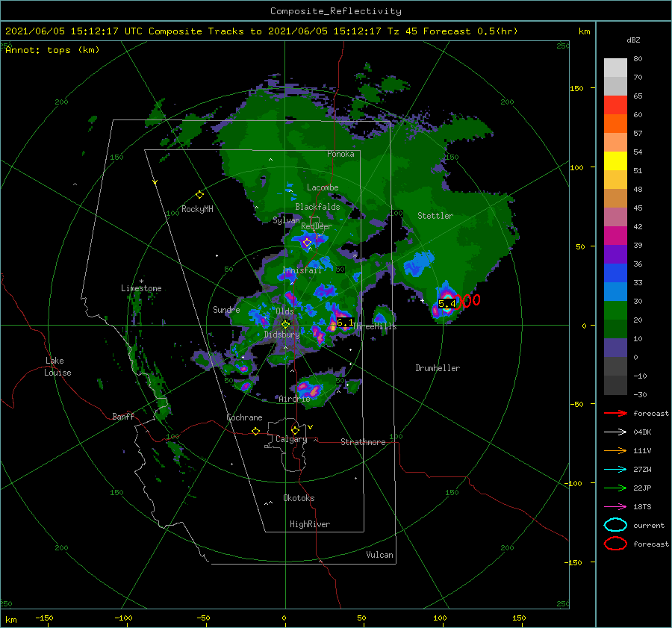Click the Airdrie town label
Image resolution: width=672 pixels, height=628 pixels.
tap(294, 399)
